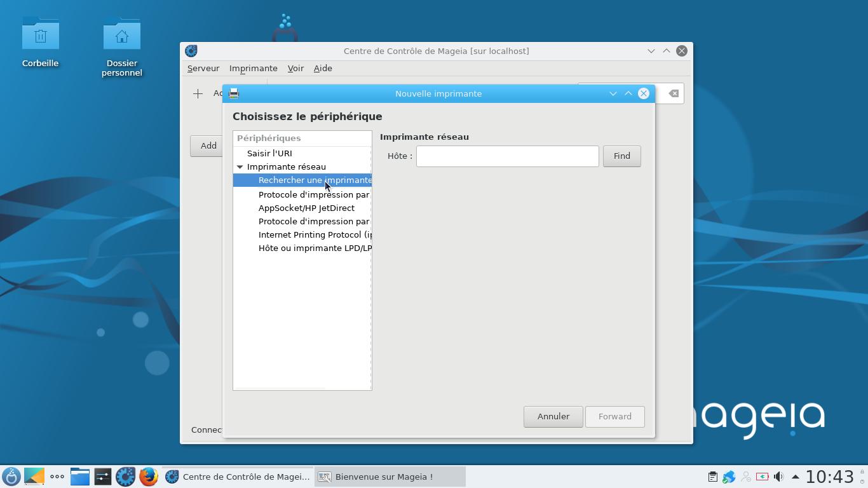The width and height of the screenshot is (868, 488).
Task: Switch to Centre de Contrôle taskbar entry
Action: pyautogui.click(x=238, y=477)
